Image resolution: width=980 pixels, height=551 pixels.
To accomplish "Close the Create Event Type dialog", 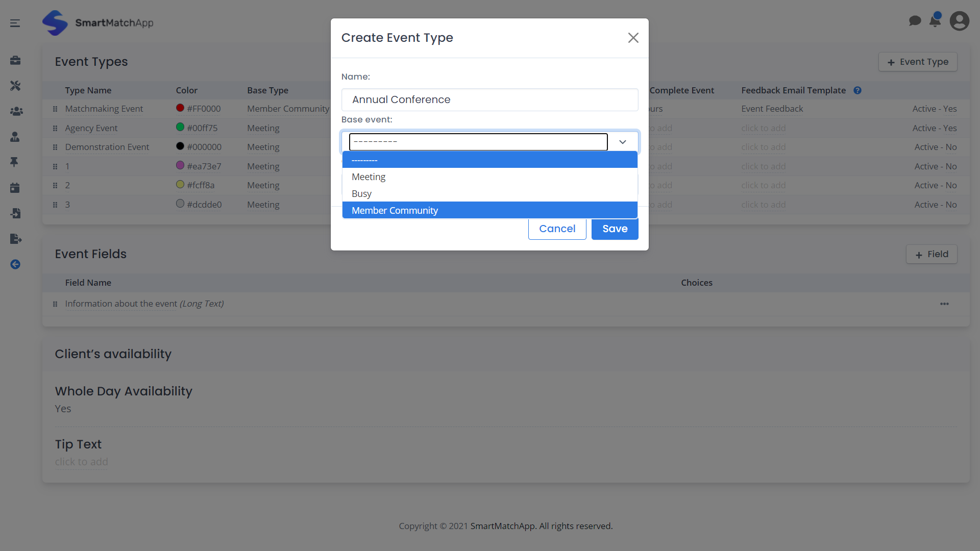I will 633,38.
